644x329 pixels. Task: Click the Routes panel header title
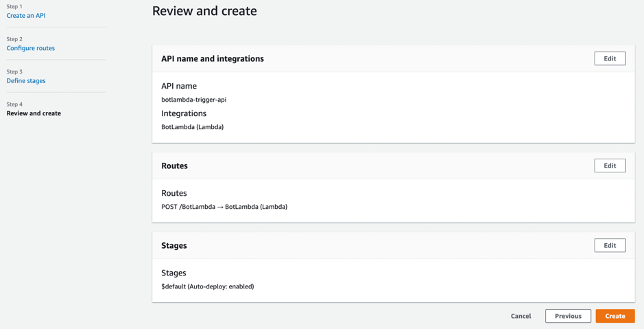tap(174, 166)
